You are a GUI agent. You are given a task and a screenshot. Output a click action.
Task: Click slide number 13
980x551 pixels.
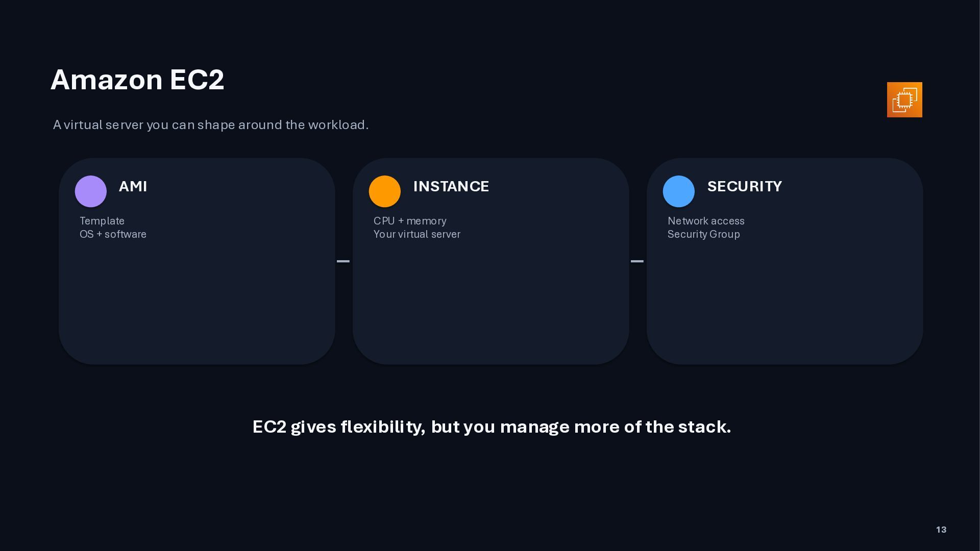pos(941,530)
